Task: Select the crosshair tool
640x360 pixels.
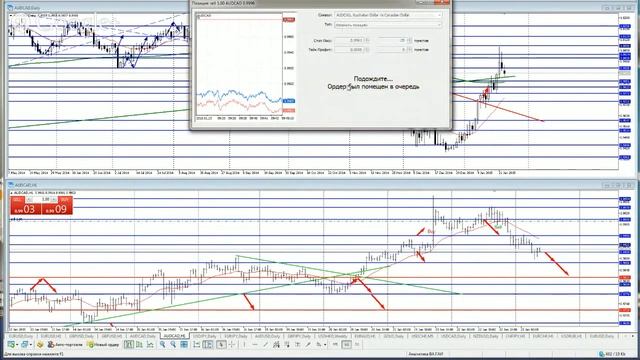Action: point(232,344)
